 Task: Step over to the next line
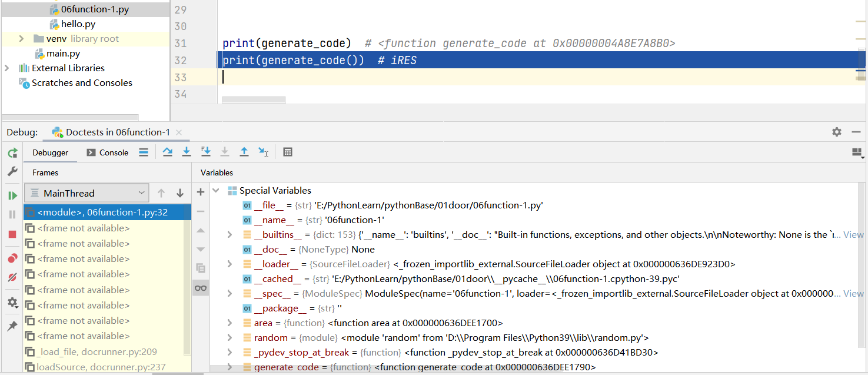click(168, 152)
